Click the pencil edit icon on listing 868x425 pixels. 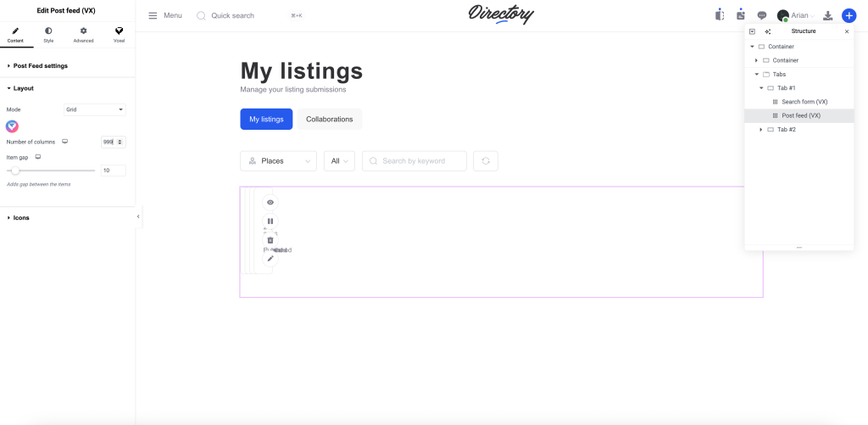[270, 258]
